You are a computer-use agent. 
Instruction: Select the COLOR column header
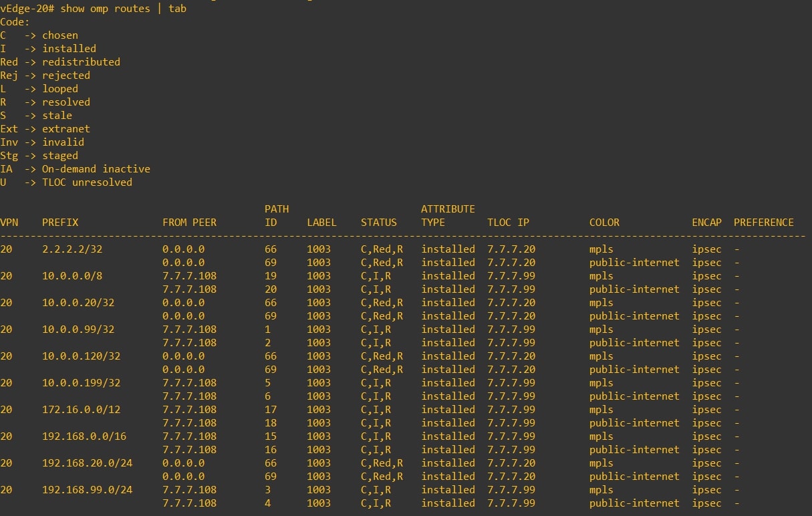coord(603,223)
